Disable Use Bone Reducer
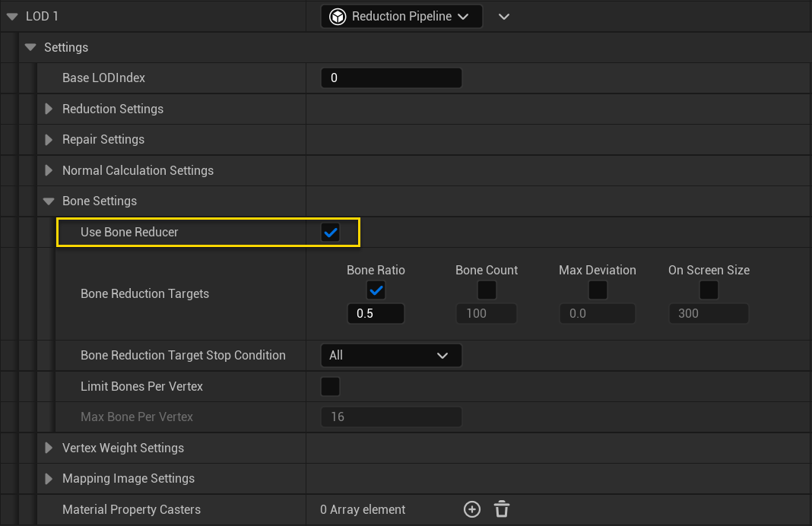The image size is (812, 526). (330, 233)
